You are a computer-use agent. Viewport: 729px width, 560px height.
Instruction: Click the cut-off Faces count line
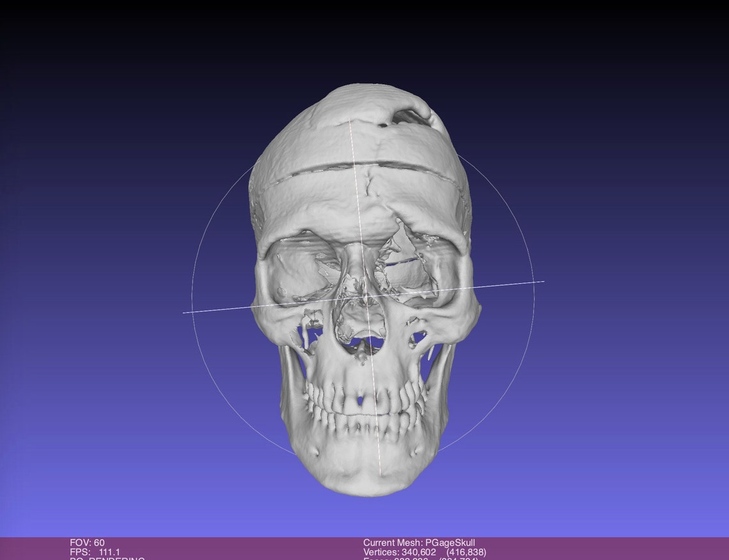[421, 559]
